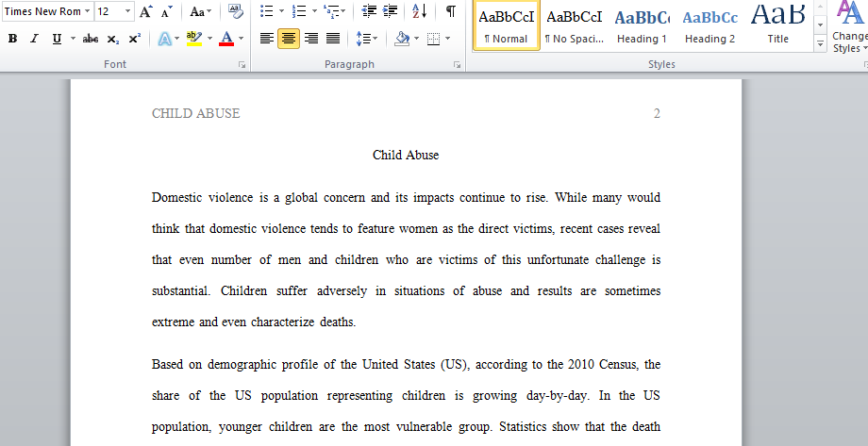The width and height of the screenshot is (868, 446).
Task: Open Font dialog box launcher
Action: point(242,65)
